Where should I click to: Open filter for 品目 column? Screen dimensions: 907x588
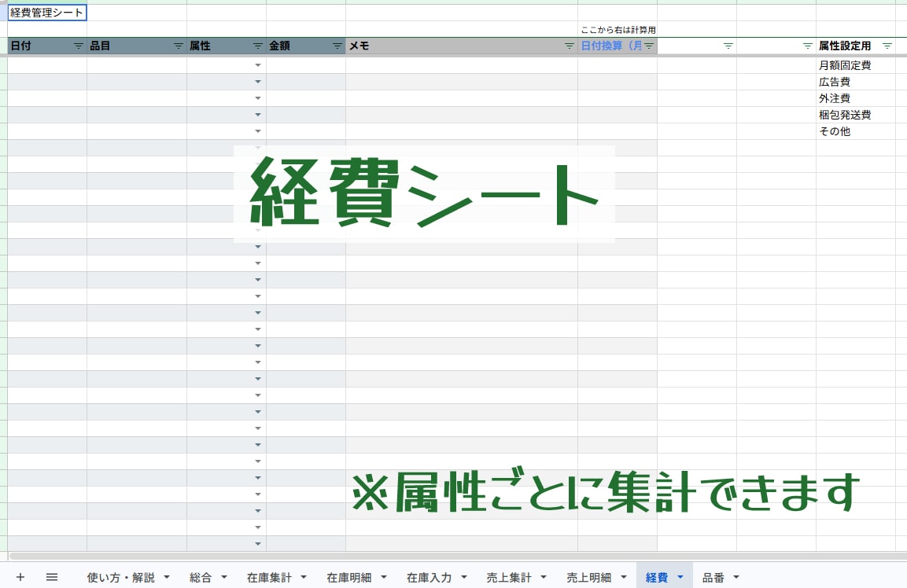[178, 46]
